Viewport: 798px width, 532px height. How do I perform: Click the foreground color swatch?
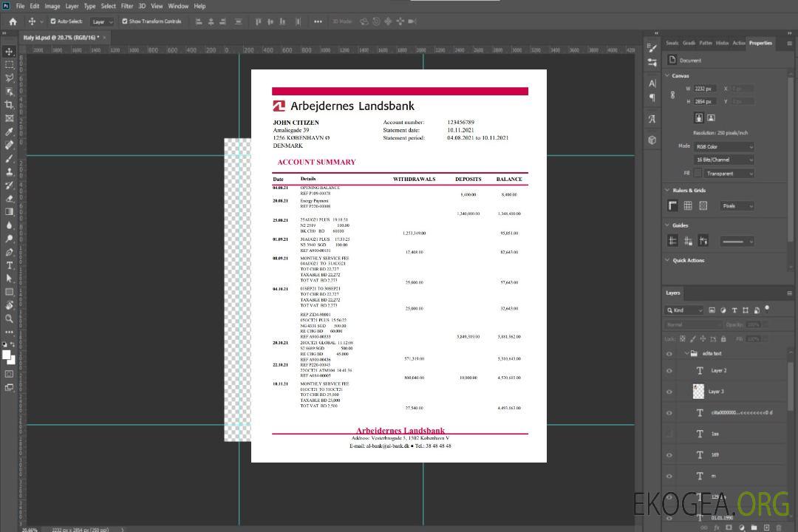(6, 355)
